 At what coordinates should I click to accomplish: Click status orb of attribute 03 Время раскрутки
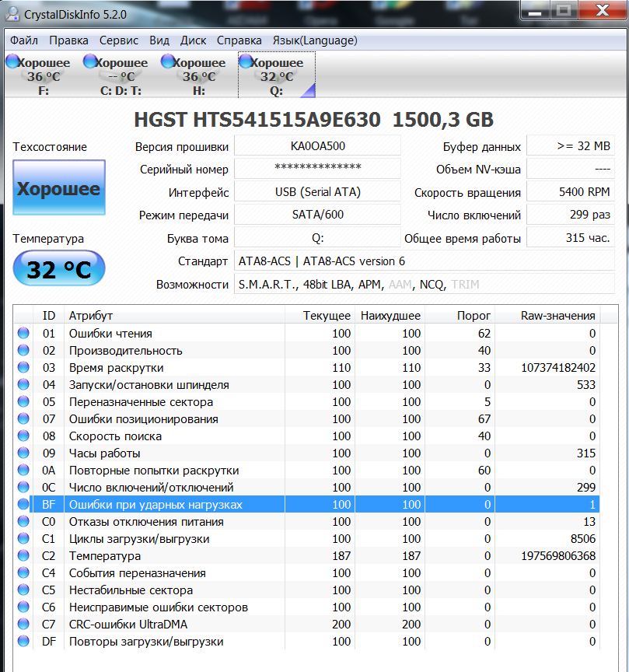coord(23,367)
